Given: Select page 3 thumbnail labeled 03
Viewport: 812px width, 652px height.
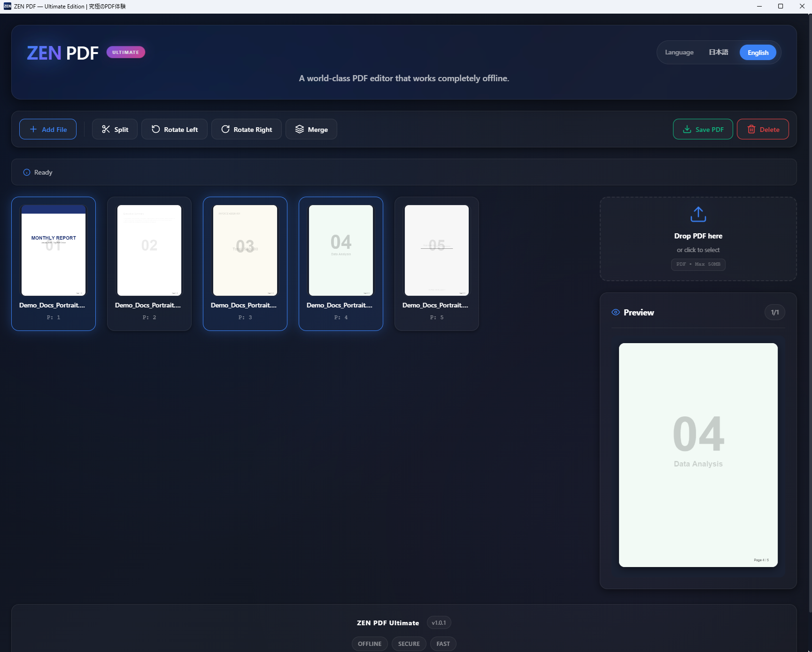Looking at the screenshot, I should point(245,250).
